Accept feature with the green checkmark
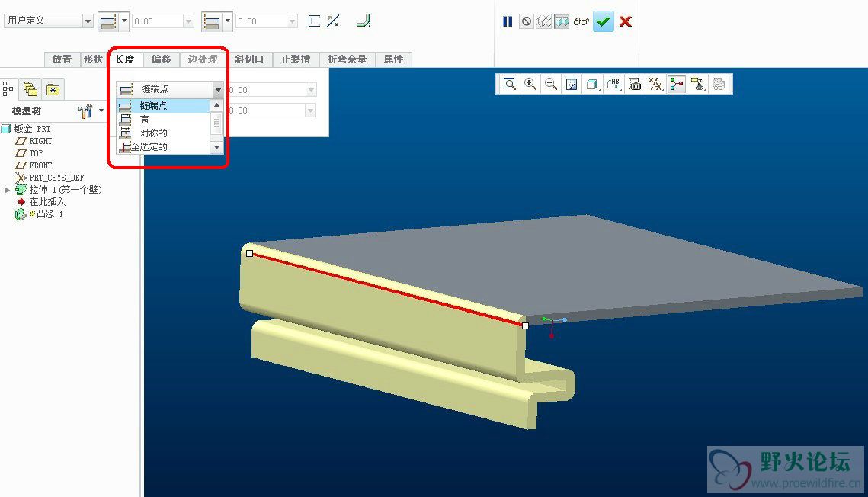The width and height of the screenshot is (868, 497). [x=604, y=21]
